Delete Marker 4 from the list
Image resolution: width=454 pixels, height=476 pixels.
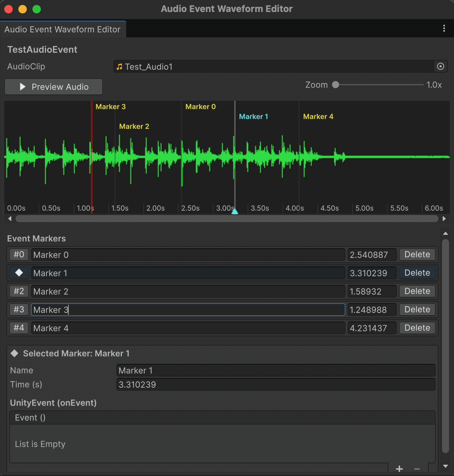click(x=417, y=328)
